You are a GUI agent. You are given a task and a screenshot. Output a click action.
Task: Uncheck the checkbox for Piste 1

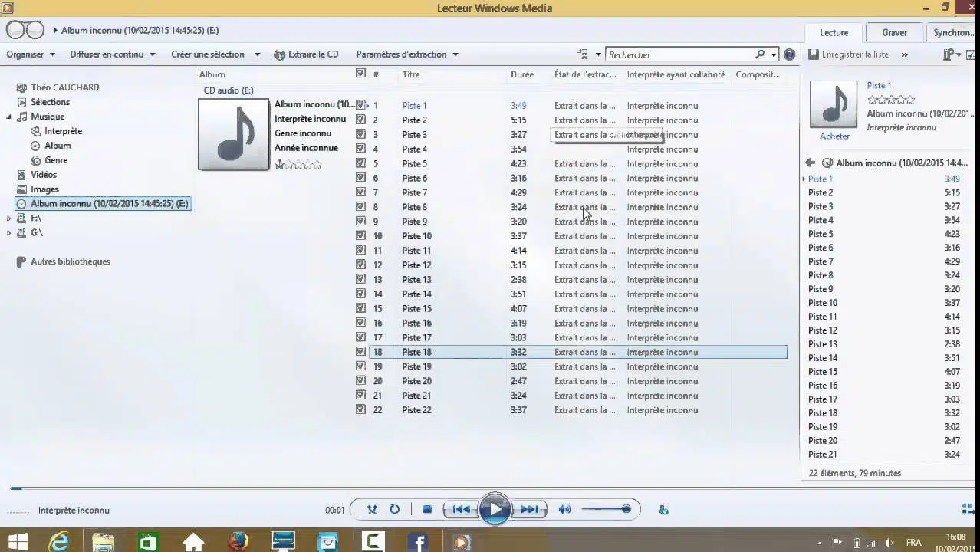coord(360,105)
